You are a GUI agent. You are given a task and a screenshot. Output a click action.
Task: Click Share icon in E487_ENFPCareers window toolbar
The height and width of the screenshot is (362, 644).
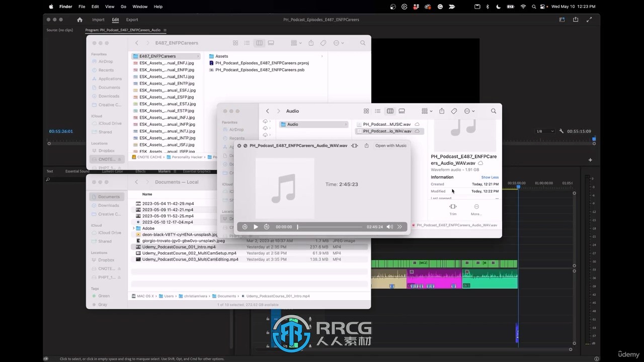(311, 43)
